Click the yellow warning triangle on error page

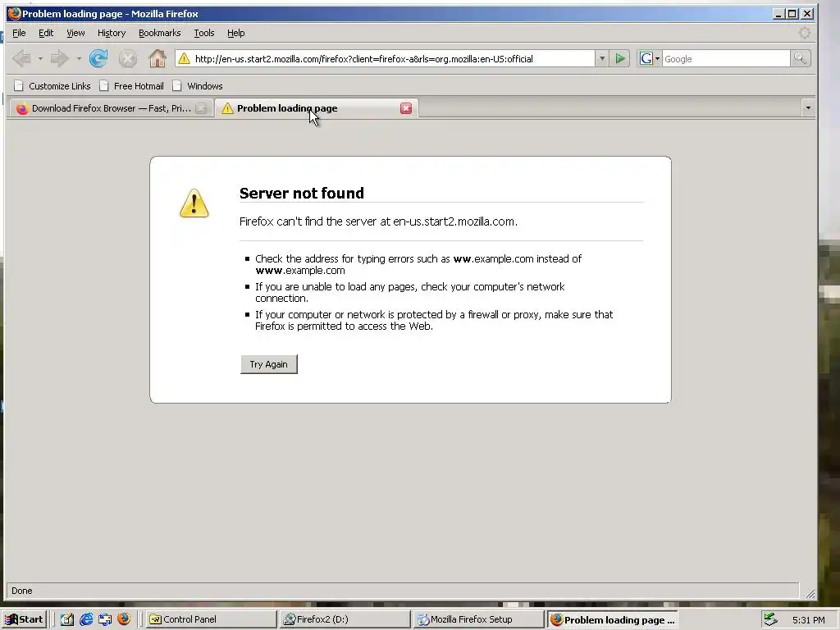pos(194,203)
